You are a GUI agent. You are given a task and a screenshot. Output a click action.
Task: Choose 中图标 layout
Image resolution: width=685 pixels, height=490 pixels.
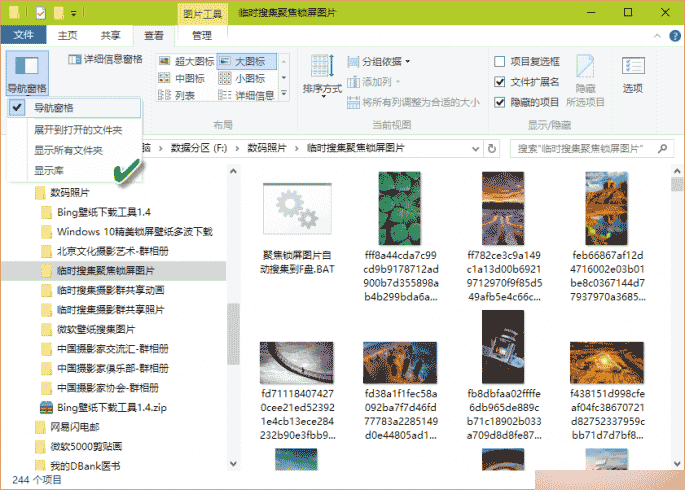tap(181, 78)
